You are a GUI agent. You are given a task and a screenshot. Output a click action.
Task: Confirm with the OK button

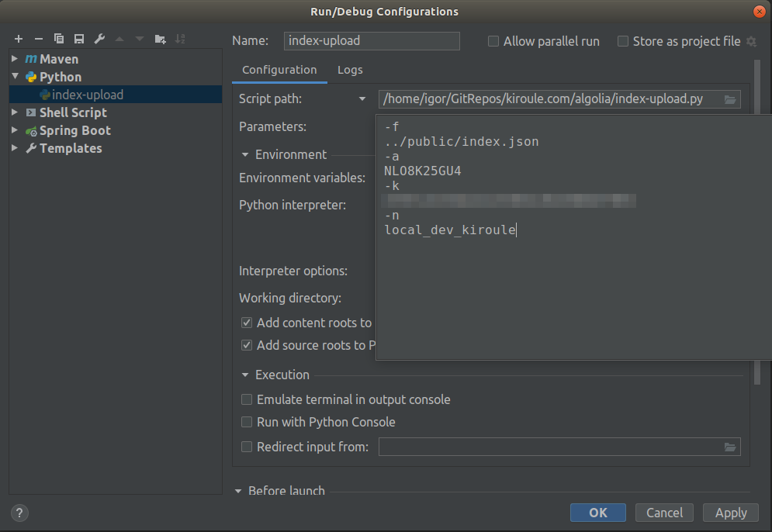click(597, 513)
